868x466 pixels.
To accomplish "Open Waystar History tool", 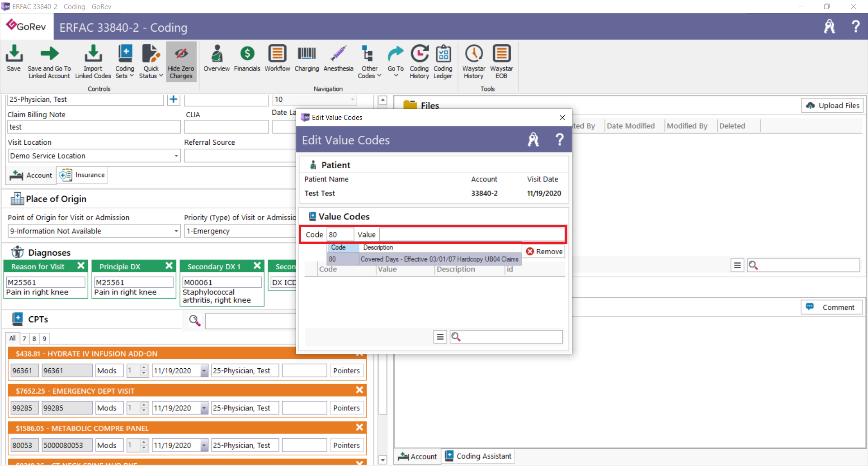I will (x=474, y=62).
